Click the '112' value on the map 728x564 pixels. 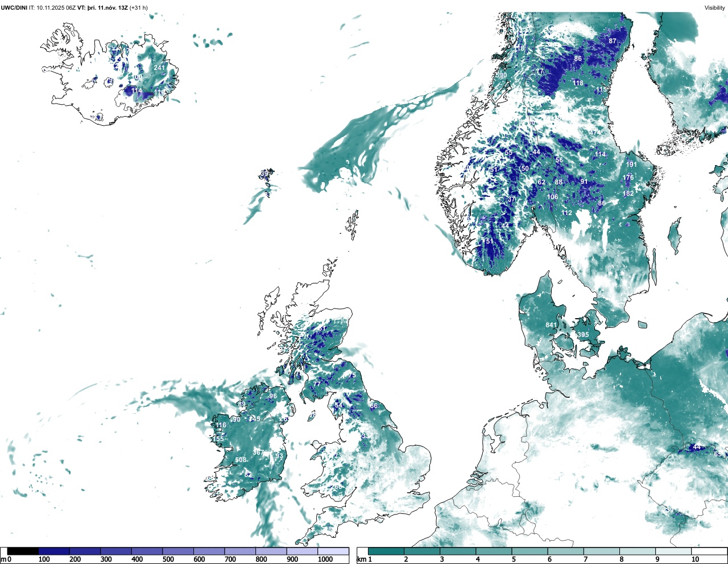click(x=566, y=213)
